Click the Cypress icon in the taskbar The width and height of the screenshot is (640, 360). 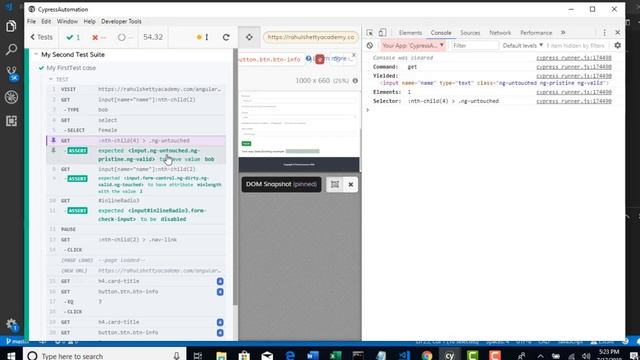449,356
